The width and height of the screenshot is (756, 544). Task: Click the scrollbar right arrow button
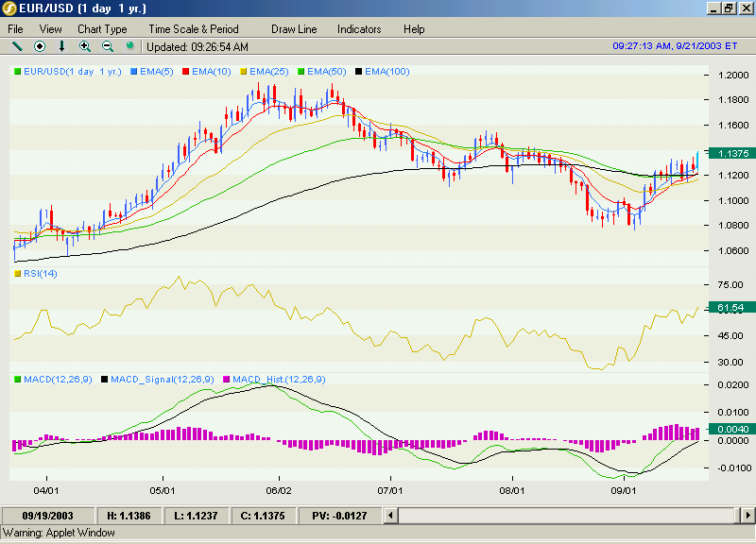pos(747,516)
